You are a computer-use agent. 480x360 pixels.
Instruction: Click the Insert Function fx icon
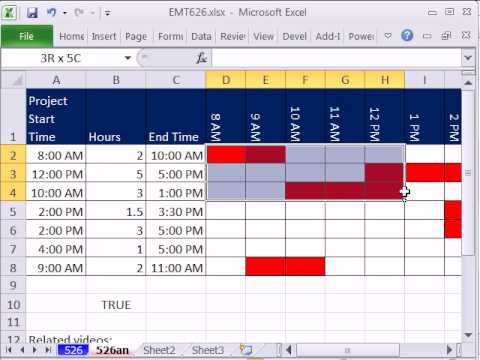[201, 58]
